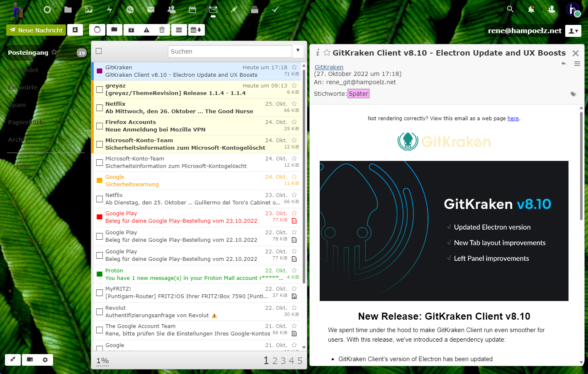Toggle the select-all checkbox in mail list
This screenshot has height=374, width=588.
(99, 51)
